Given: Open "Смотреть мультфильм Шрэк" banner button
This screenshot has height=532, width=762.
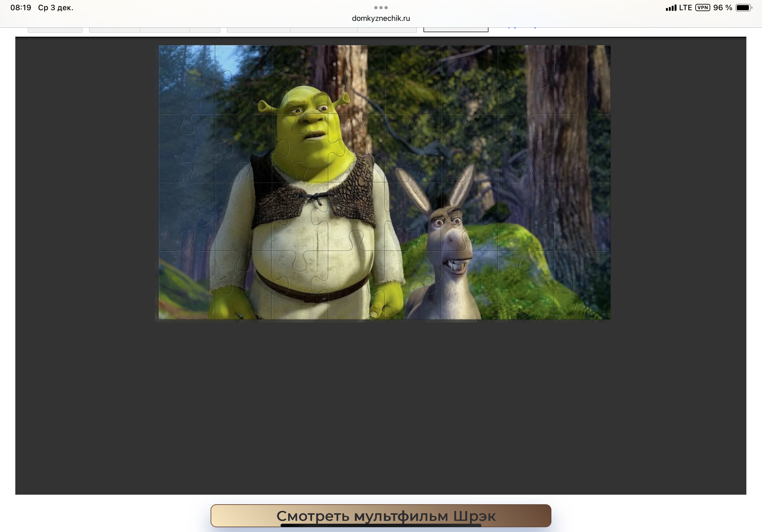Looking at the screenshot, I should click(x=381, y=515).
